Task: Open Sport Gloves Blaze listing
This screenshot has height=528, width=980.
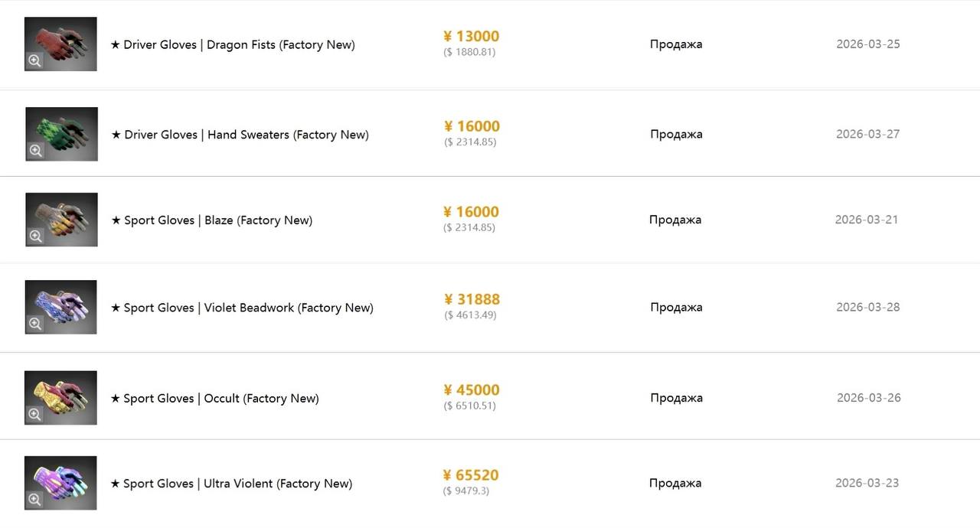Action: click(x=212, y=220)
